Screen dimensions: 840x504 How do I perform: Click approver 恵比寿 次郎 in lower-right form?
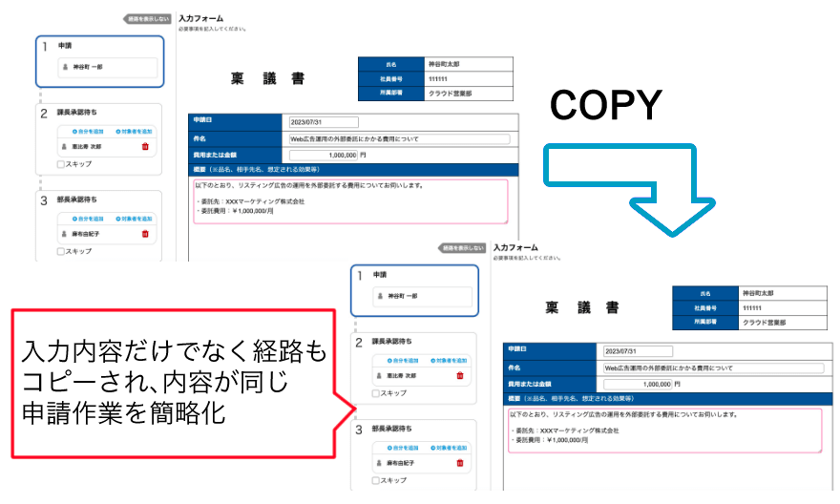402,375
